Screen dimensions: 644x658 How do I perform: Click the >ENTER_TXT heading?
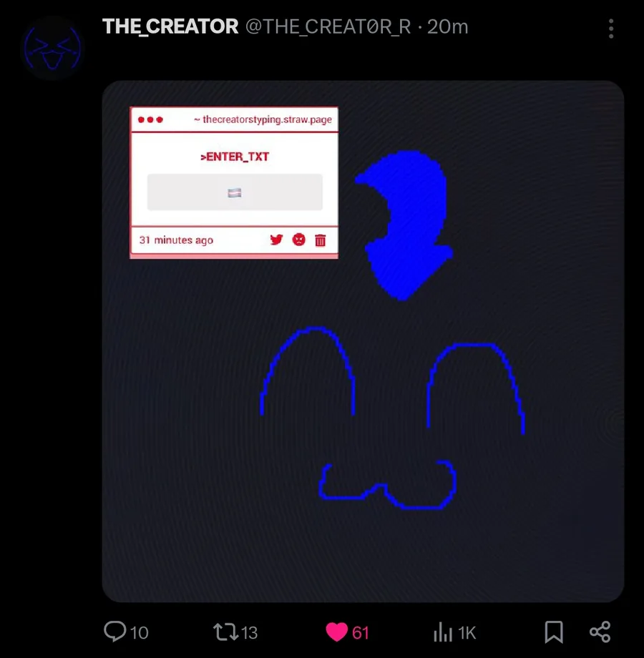(x=235, y=157)
